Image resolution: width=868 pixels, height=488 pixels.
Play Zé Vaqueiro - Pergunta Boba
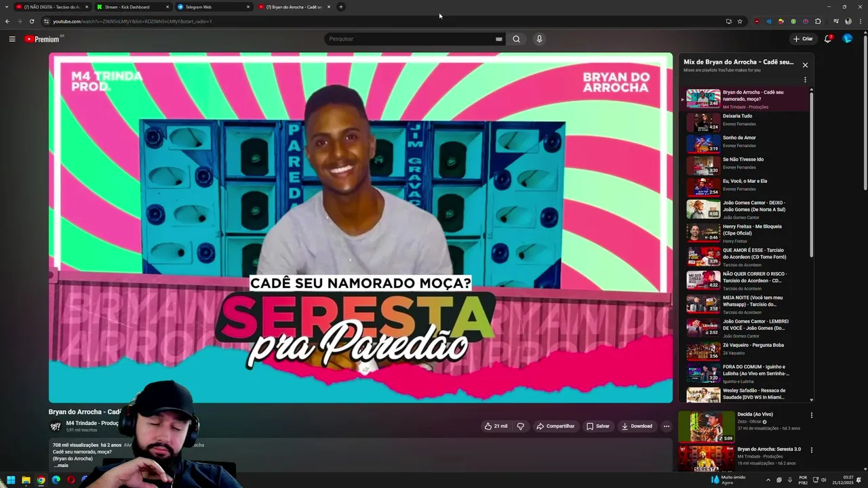click(746, 350)
